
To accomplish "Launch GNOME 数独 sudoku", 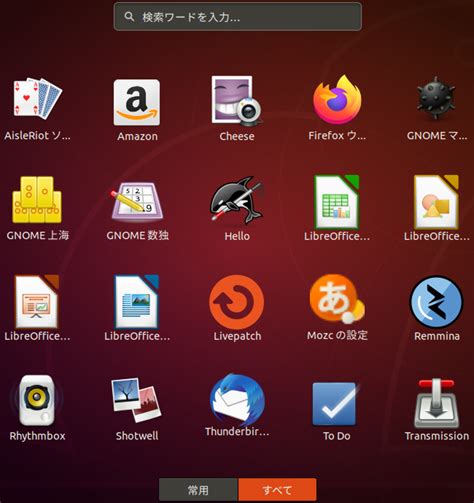I will [x=137, y=201].
